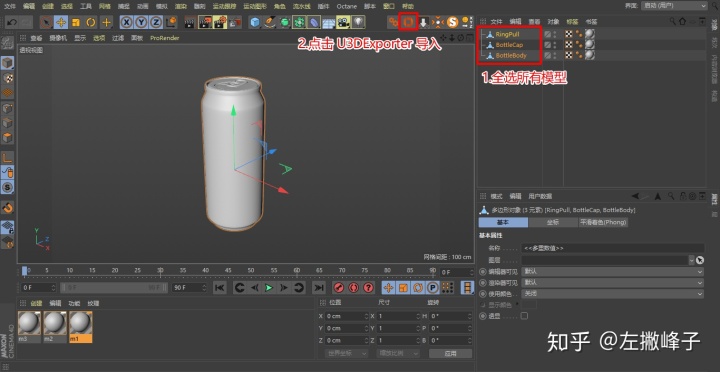This screenshot has height=372, width=720.
Task: Click the 应用 apply button
Action: click(x=450, y=353)
